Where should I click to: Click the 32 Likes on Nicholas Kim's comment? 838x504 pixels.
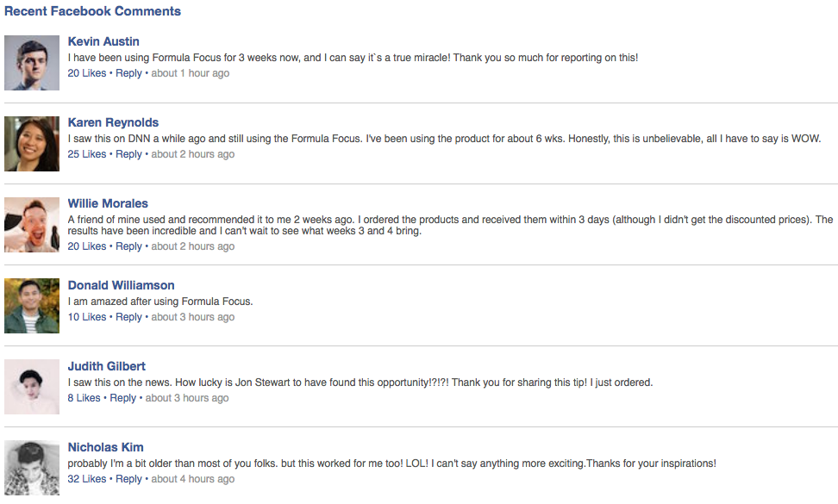pyautogui.click(x=86, y=478)
